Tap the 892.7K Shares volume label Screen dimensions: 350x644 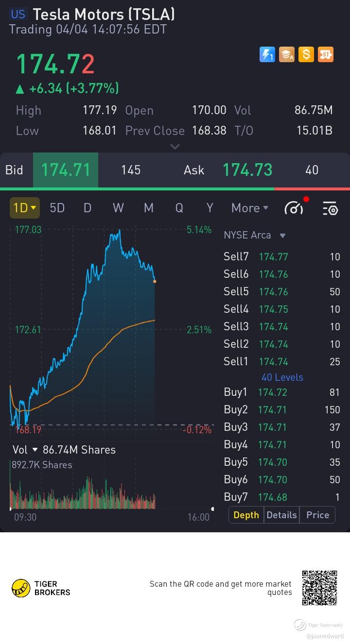[42, 465]
